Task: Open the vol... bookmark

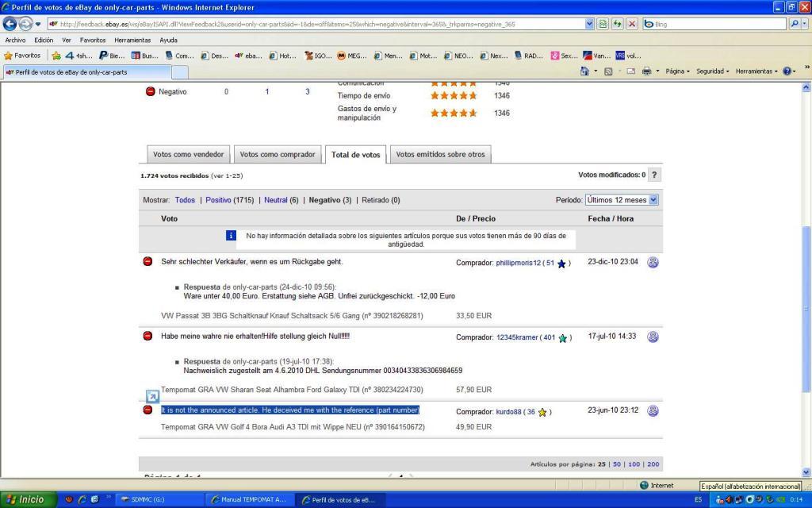Action: [x=628, y=56]
